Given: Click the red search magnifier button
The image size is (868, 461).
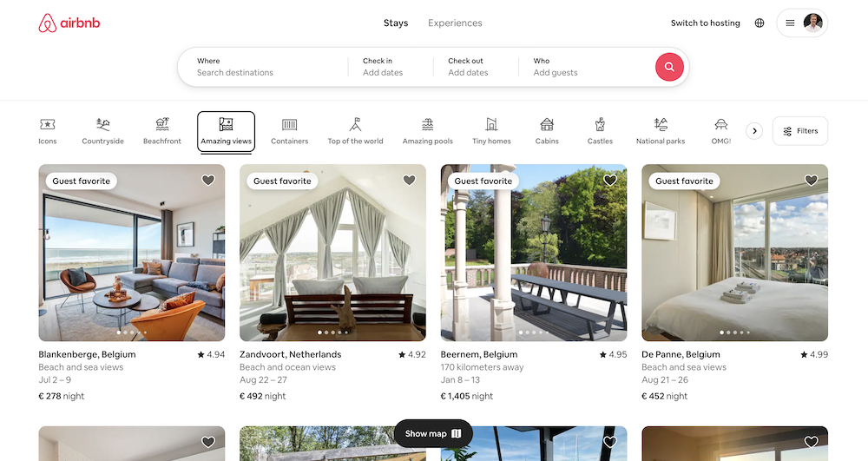Looking at the screenshot, I should (669, 67).
